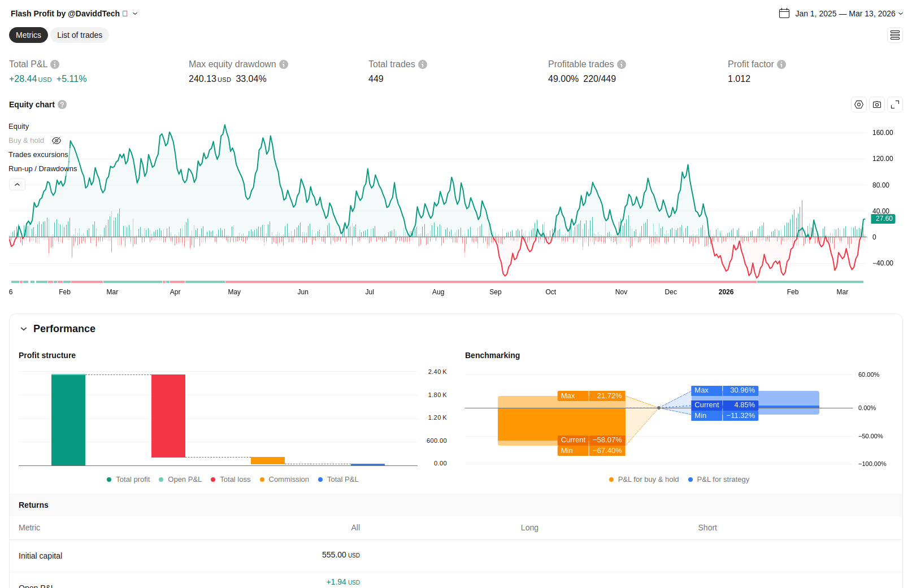Toggle the Trades excursions series
Screen dimensions: 912x588
38,155
